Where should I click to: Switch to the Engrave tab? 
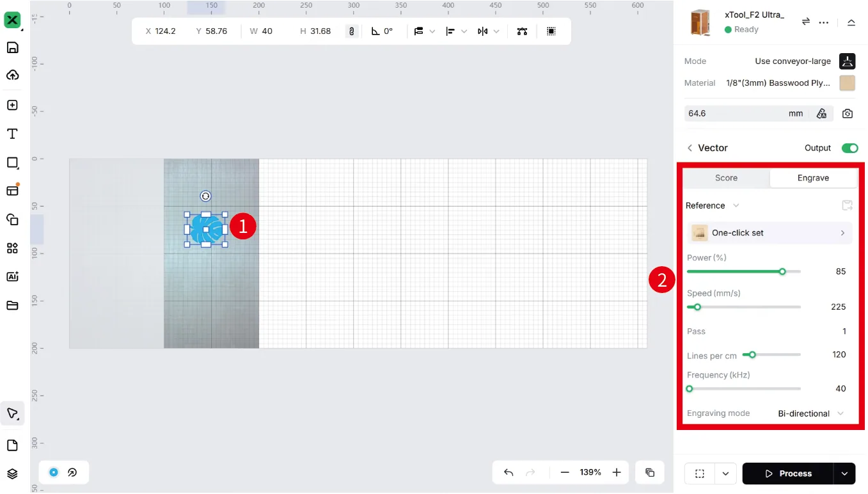pos(813,178)
